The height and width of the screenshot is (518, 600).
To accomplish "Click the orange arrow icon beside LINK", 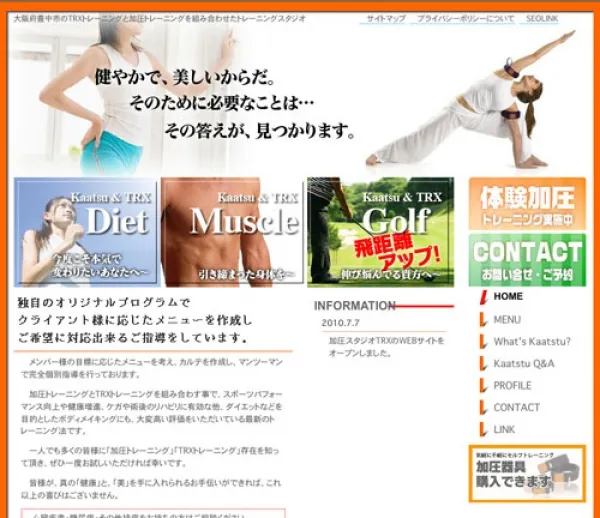I will pos(484,430).
